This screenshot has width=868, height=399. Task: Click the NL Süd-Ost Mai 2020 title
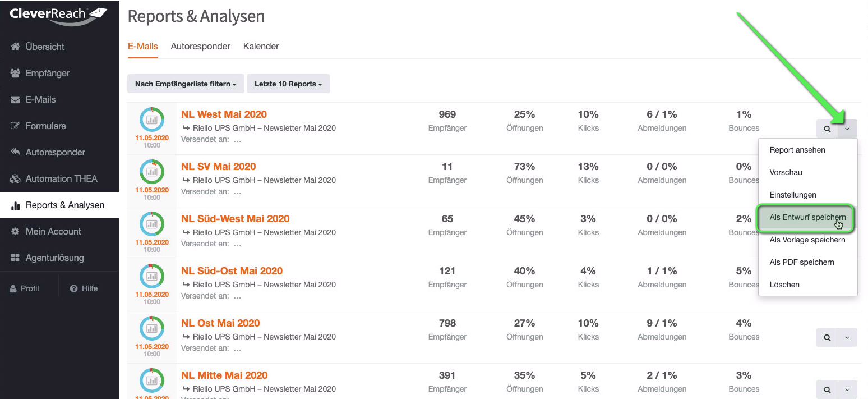click(232, 271)
